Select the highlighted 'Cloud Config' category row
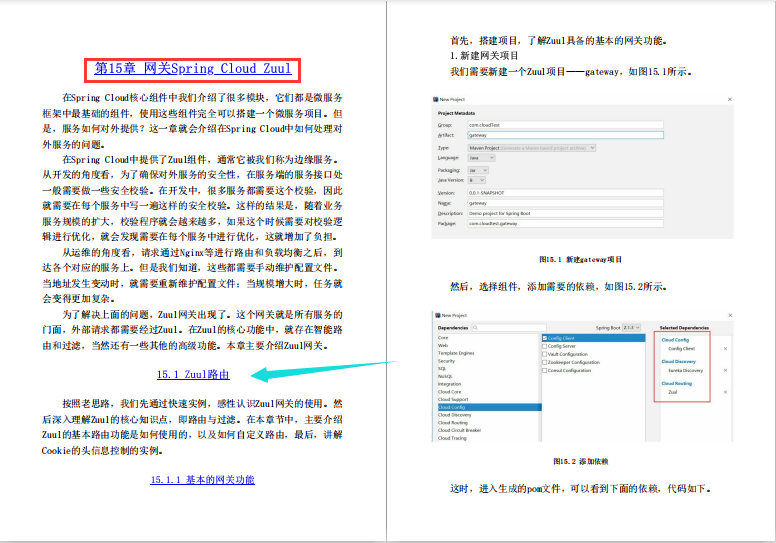This screenshot has height=543, width=776. (487, 407)
